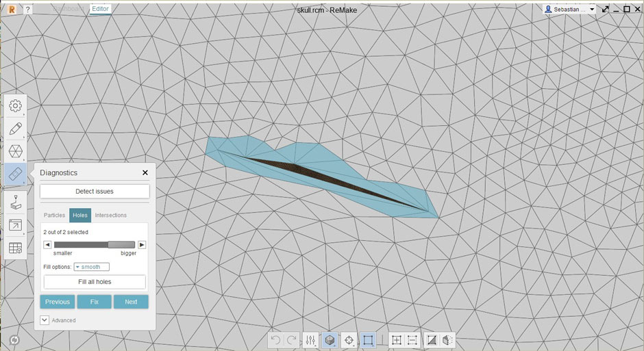Screen dimensions: 644x351
Task: Click the target focus icon in bottom toolbar
Action: (x=349, y=340)
